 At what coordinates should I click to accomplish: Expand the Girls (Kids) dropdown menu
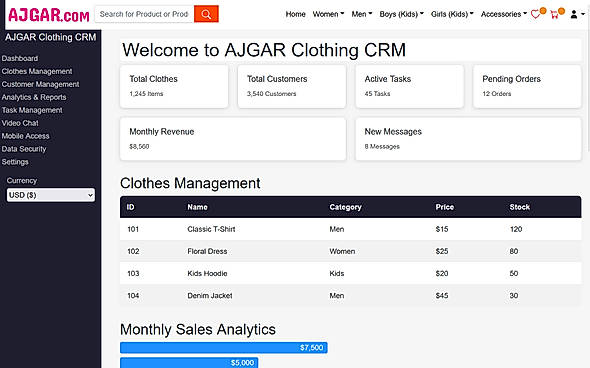click(x=452, y=14)
